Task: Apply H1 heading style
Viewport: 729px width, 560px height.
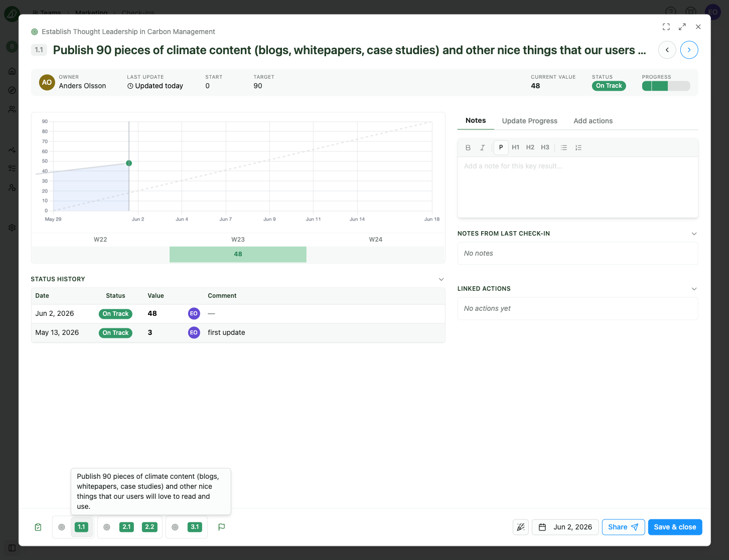Action: [515, 147]
